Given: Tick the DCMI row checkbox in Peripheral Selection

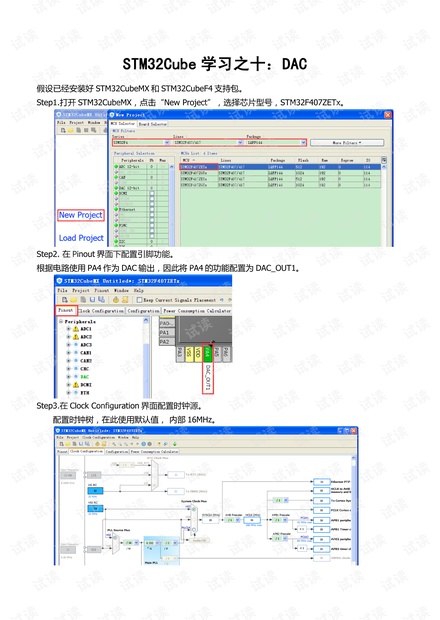Looking at the screenshot, I should pyautogui.click(x=152, y=194).
